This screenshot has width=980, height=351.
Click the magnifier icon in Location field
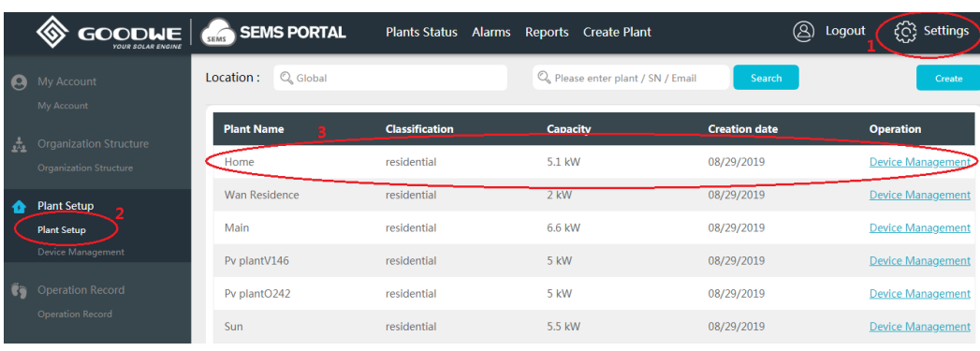coord(286,78)
